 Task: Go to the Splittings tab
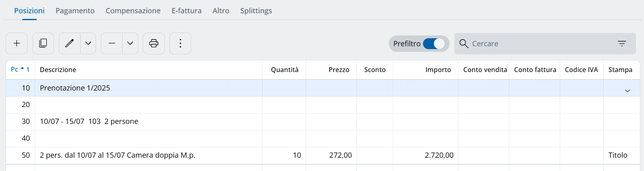(x=256, y=11)
